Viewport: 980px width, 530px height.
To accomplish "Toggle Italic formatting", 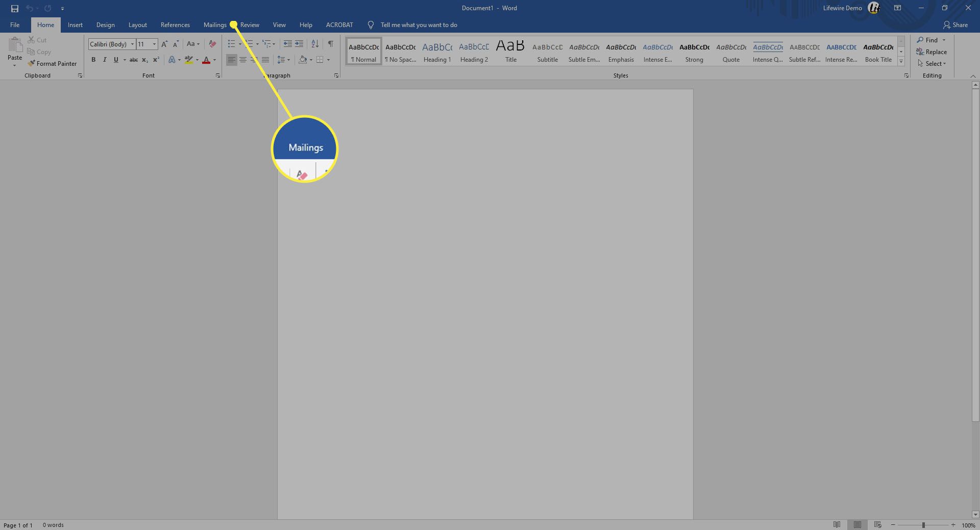I will point(105,60).
